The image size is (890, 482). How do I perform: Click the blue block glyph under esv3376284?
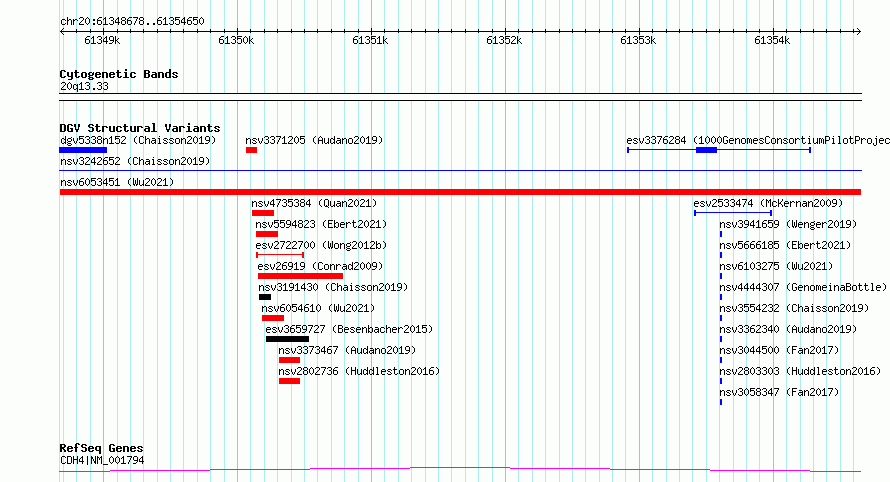pyautogui.click(x=707, y=150)
